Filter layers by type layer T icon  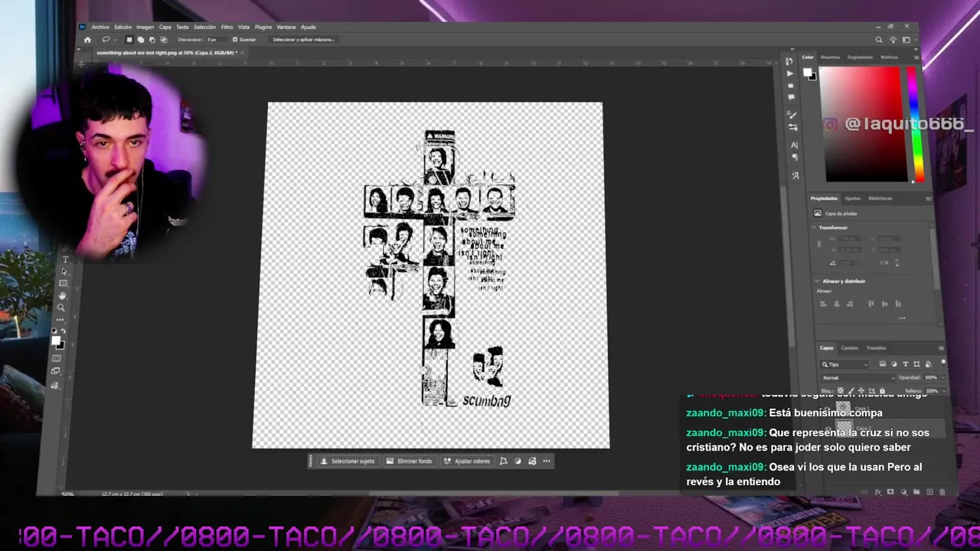click(906, 364)
